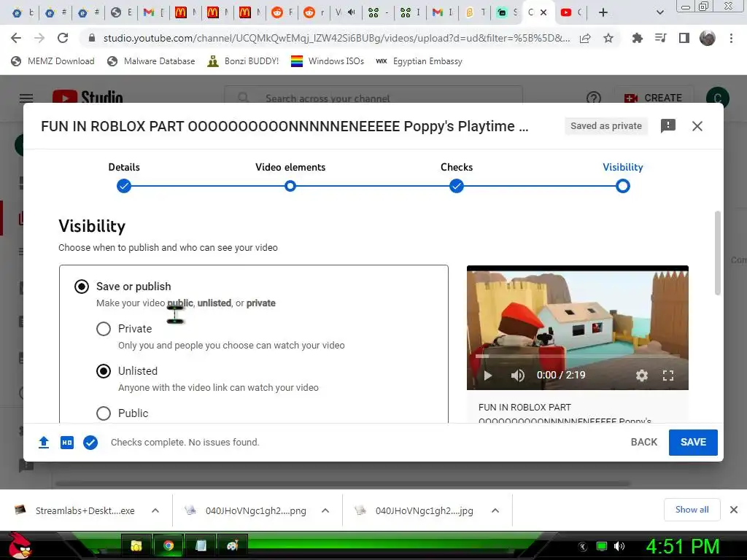Select the Save or publish radio button

82,287
